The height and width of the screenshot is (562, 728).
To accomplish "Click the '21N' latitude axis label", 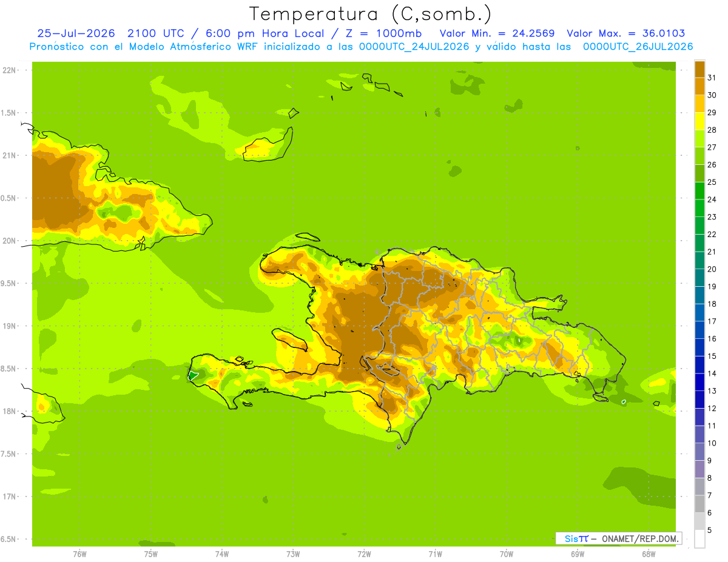I will 9,156.
